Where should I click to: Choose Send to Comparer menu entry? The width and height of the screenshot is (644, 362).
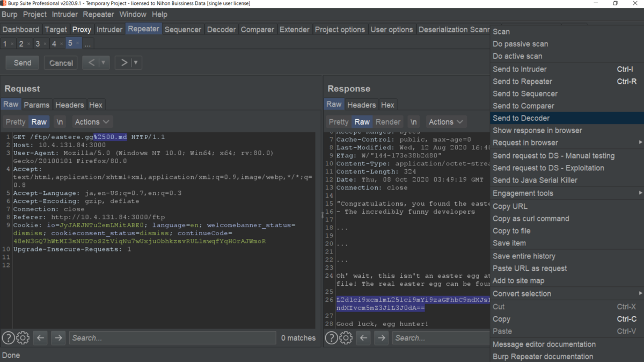[567, 106]
